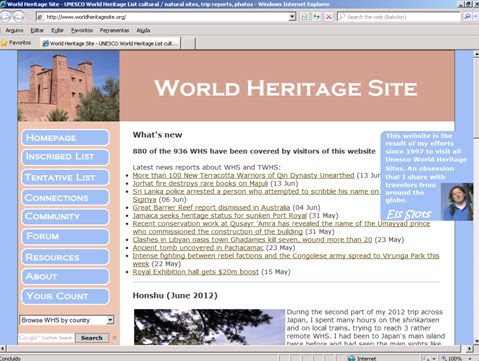Open Ancient tomb uncovered in Pachacamac link
This screenshot has width=479, height=361.
[x=198, y=248]
